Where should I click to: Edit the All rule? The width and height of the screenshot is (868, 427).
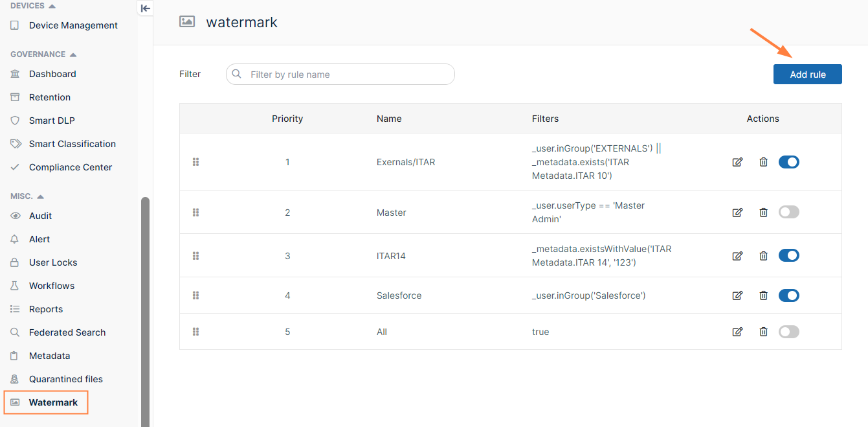click(x=737, y=332)
